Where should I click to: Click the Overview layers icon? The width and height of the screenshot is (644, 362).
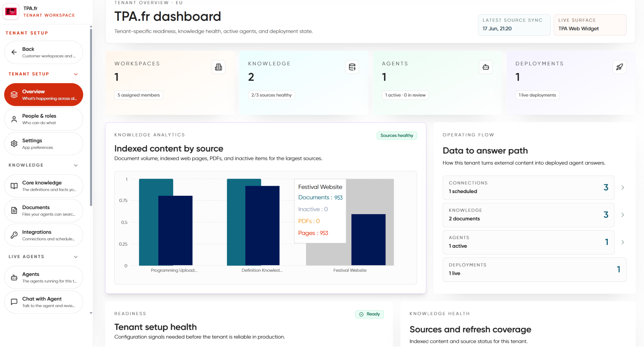click(x=14, y=95)
